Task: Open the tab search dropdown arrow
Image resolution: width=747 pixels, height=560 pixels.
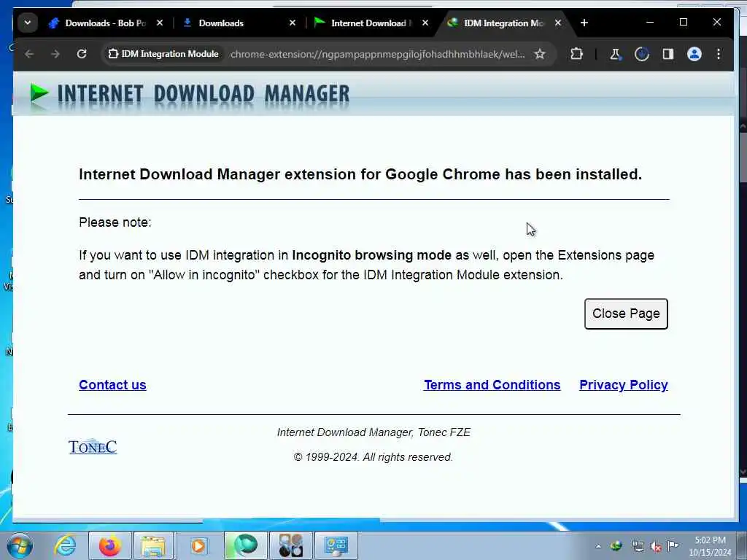Action: pos(28,23)
